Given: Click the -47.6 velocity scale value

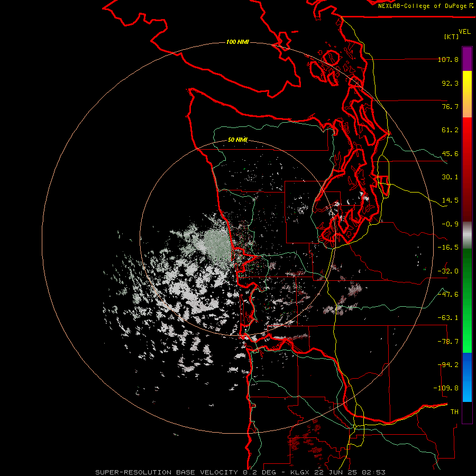Looking at the screenshot, I should pos(448,295).
